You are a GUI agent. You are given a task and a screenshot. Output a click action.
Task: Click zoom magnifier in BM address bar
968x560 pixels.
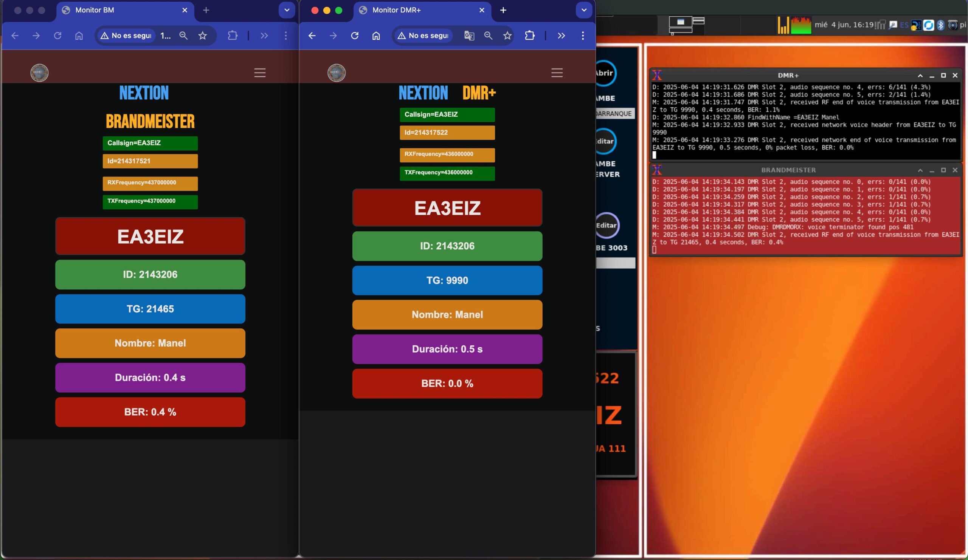184,36
